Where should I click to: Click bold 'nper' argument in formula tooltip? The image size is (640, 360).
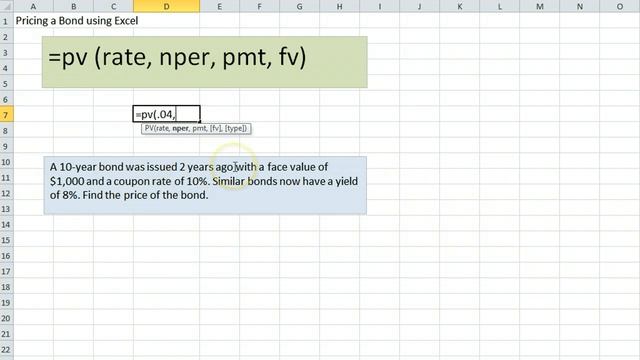tap(180, 128)
